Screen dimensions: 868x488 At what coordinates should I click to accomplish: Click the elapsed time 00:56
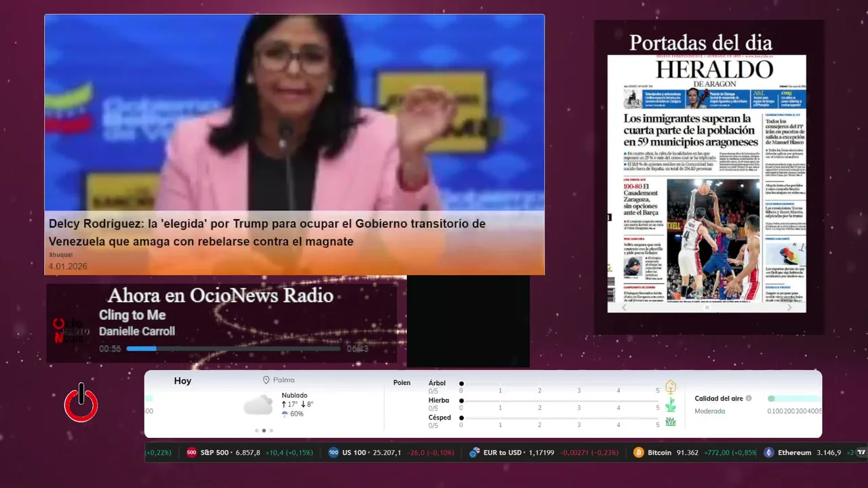click(110, 348)
